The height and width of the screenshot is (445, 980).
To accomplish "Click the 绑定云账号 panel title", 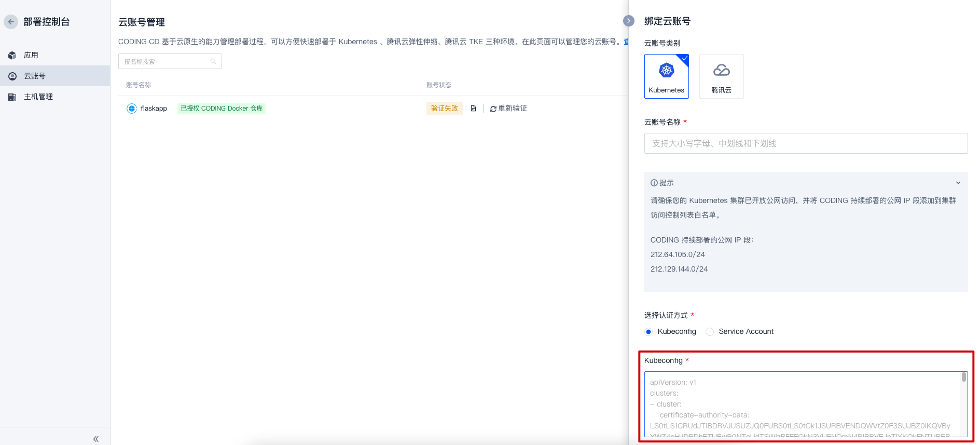I will coord(667,21).
